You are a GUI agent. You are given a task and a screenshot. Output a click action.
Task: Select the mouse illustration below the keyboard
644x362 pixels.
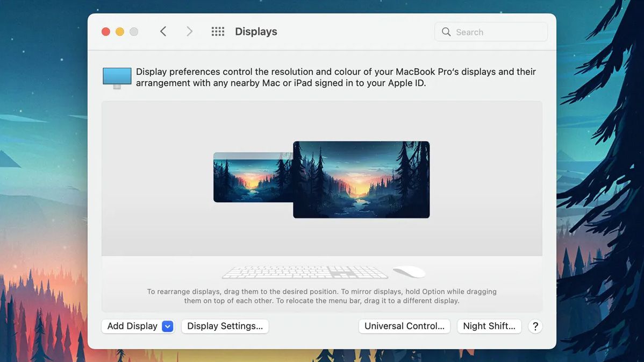click(x=409, y=271)
